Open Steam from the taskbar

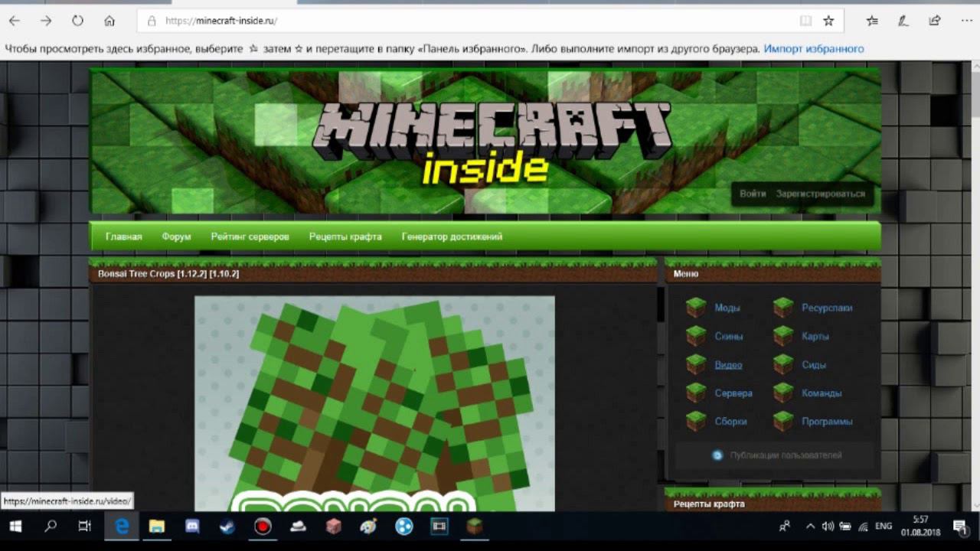click(227, 527)
